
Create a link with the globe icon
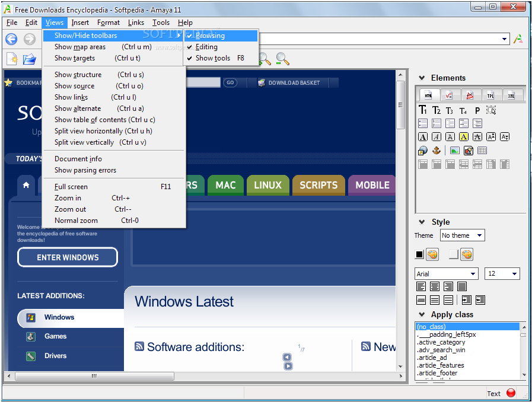click(423, 150)
